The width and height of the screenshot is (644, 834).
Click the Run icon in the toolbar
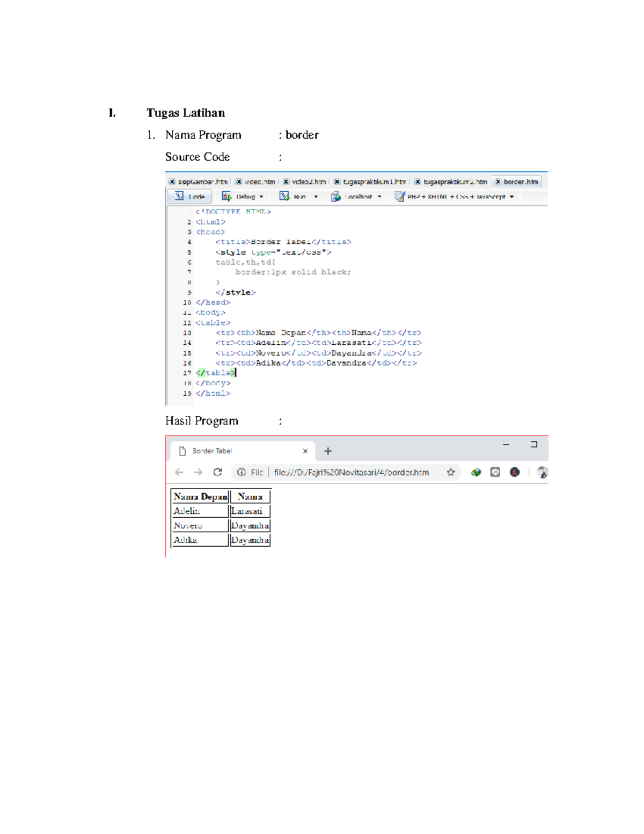coord(286,197)
